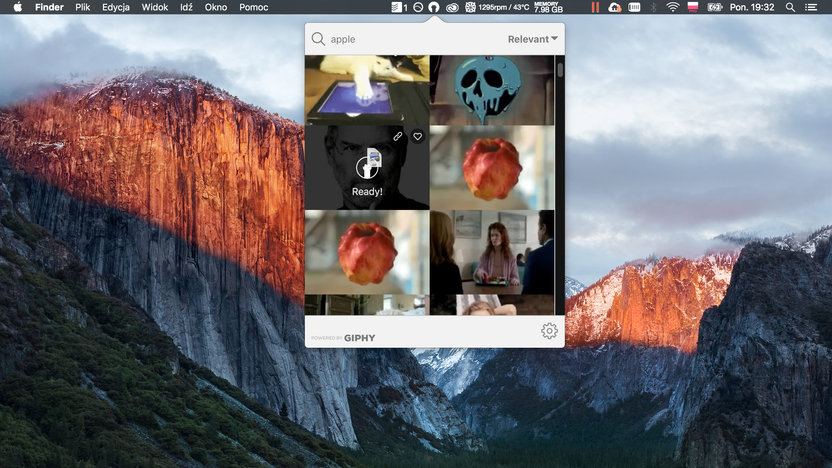Click the GIF app arch icon in menu bar
Screen dimensions: 832x468
point(434,7)
